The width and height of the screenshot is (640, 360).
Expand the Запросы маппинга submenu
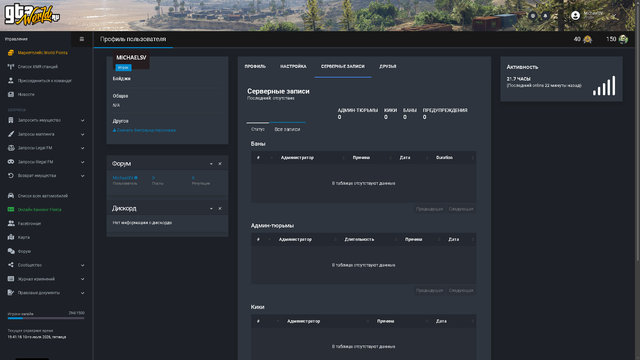[x=82, y=134]
